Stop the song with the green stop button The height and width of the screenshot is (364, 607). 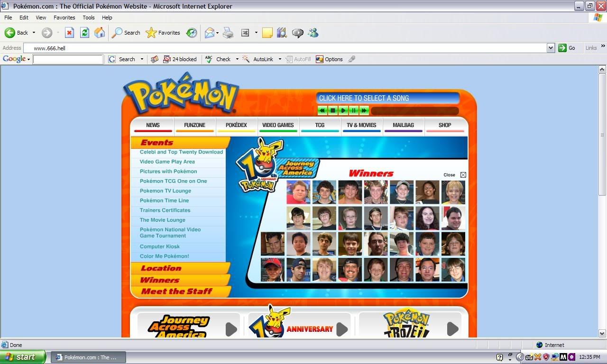point(333,110)
